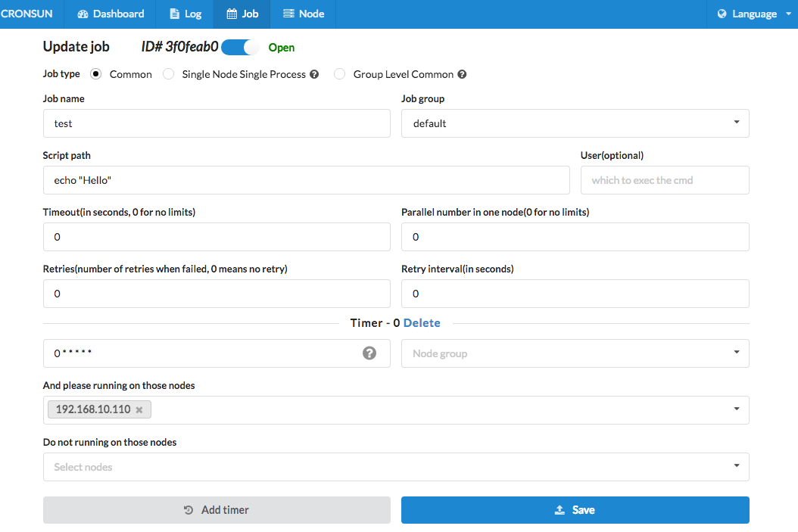Edit the Retry interval field
The height and width of the screenshot is (532, 798).
point(575,294)
